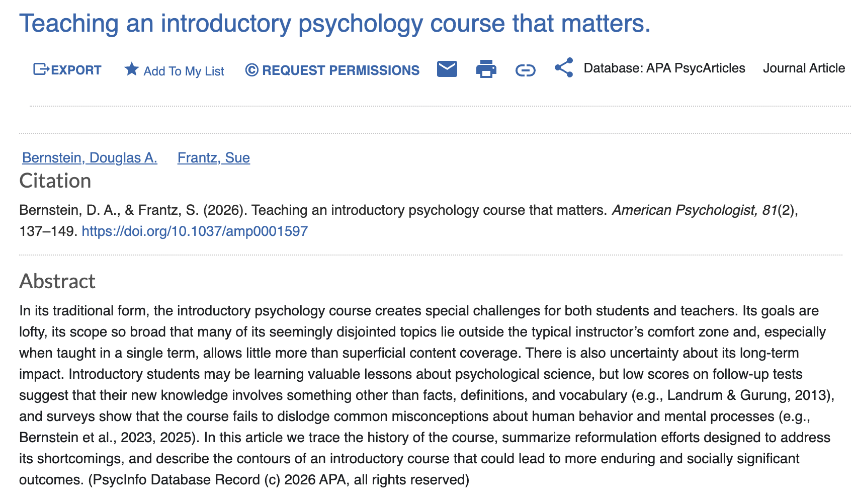Click the Citation section heading
The width and height of the screenshot is (852, 504).
tap(55, 181)
